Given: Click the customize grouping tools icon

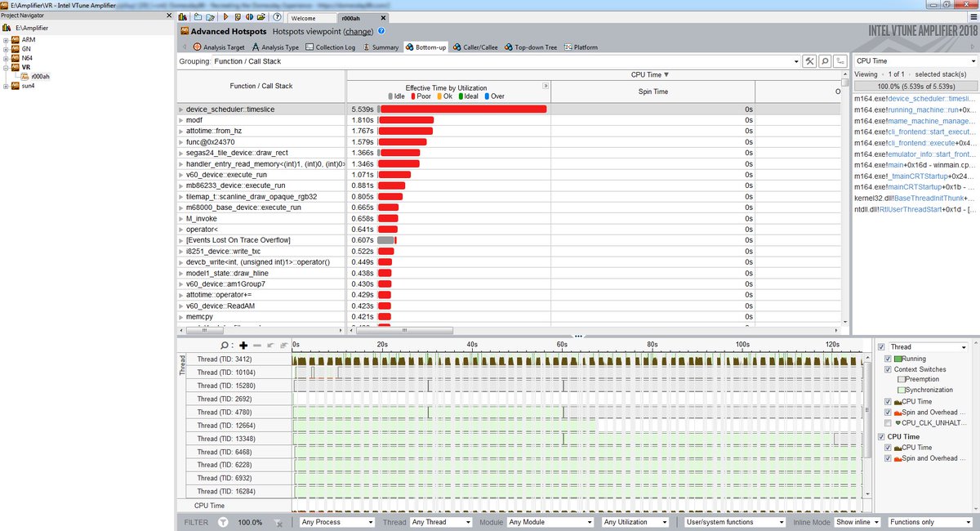Looking at the screenshot, I should coord(809,61).
